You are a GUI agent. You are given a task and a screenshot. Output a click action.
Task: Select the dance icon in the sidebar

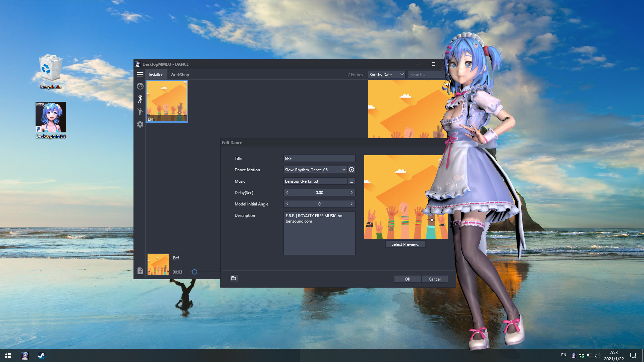140,99
